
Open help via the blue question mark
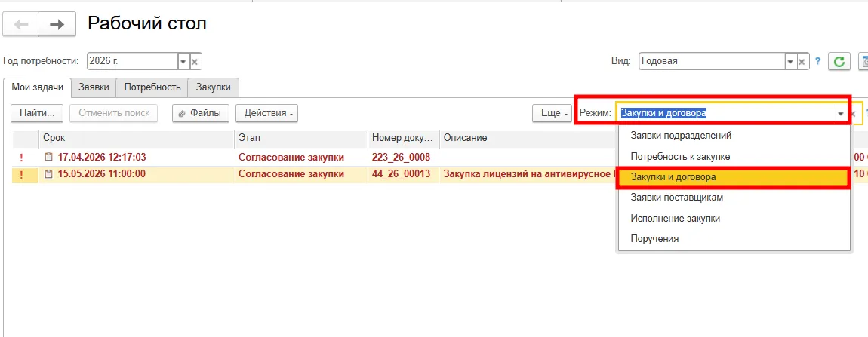tap(817, 61)
